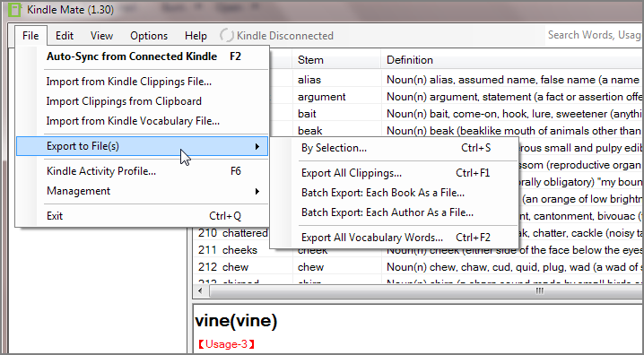Click the 'chew' stem cell

click(336, 267)
